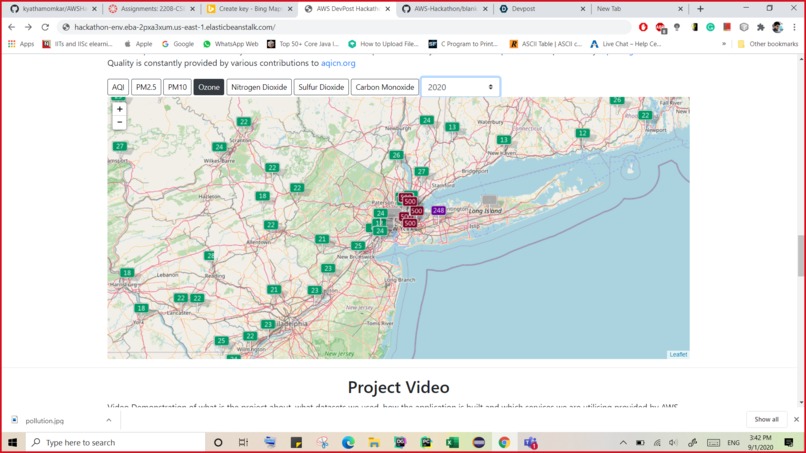Open the Other bookmarks folder
The image size is (806, 453).
(768, 44)
